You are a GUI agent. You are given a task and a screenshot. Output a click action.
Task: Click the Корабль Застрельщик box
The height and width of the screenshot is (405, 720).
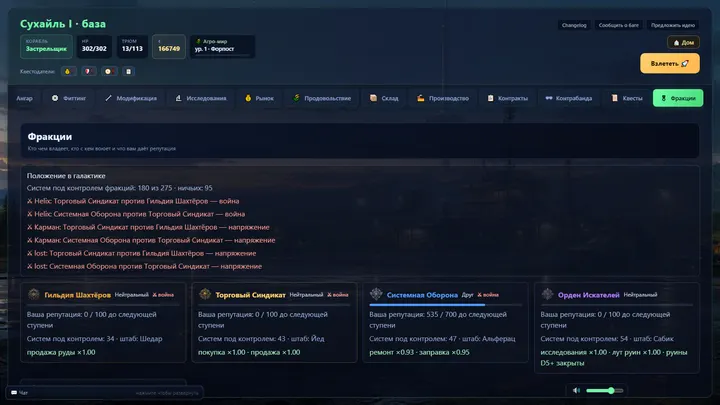point(46,46)
